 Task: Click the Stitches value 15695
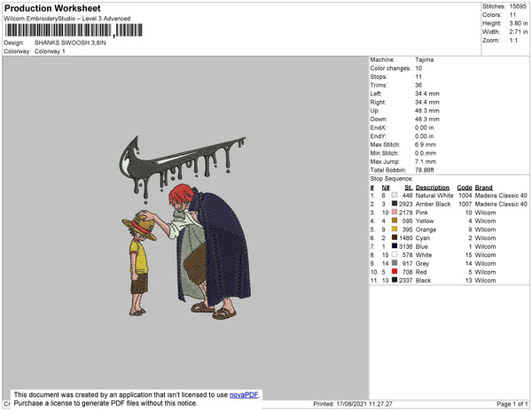point(518,6)
